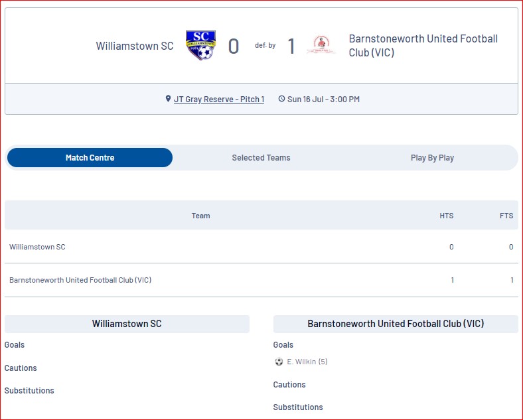Click Williamstown SC row in score table
Image resolution: width=523 pixels, height=420 pixels.
pos(38,247)
